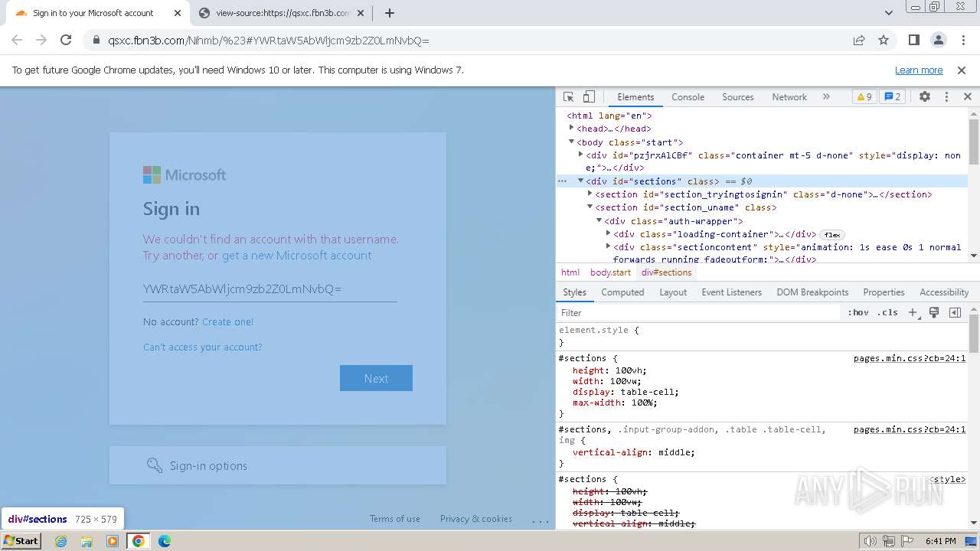Close the 'Sign in to your Microsoft account' tab

[178, 13]
